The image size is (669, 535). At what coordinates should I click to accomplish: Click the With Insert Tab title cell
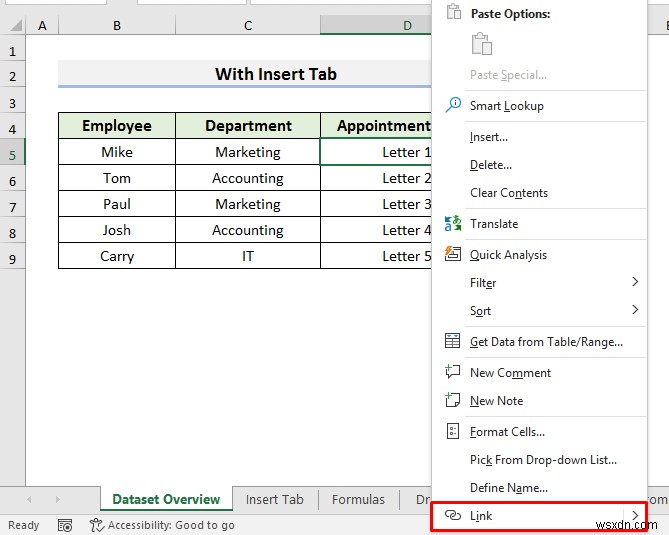pos(245,74)
